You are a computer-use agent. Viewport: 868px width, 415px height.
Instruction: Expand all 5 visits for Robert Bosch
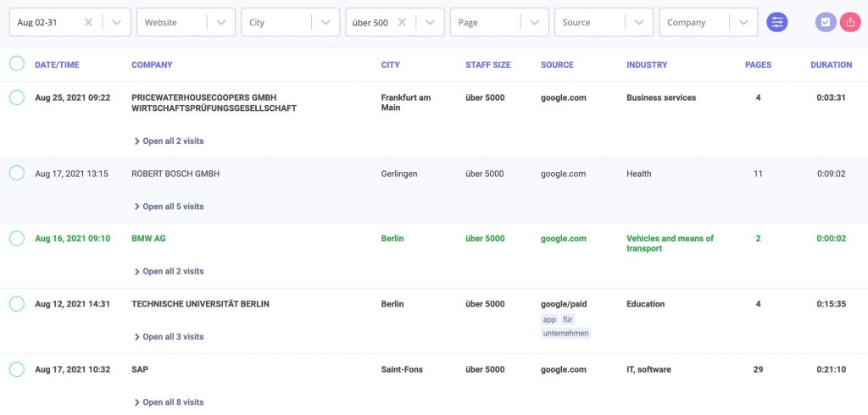coord(169,207)
